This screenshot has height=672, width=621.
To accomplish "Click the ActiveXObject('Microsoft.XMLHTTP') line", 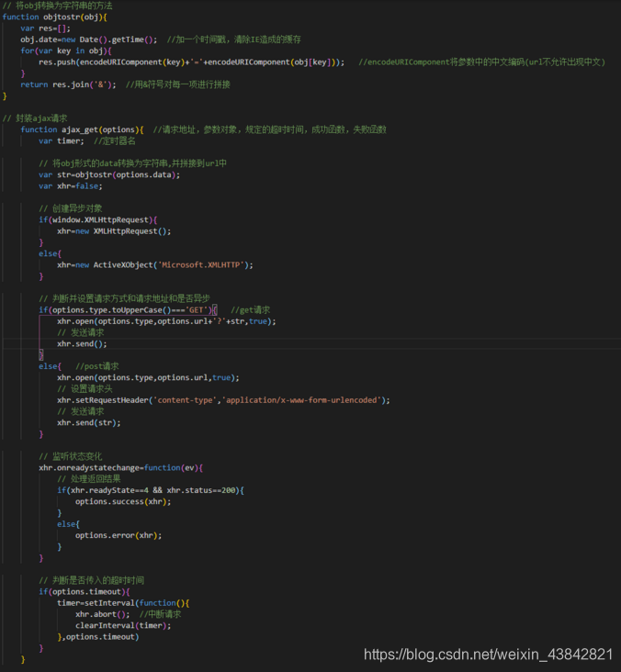I will [155, 265].
